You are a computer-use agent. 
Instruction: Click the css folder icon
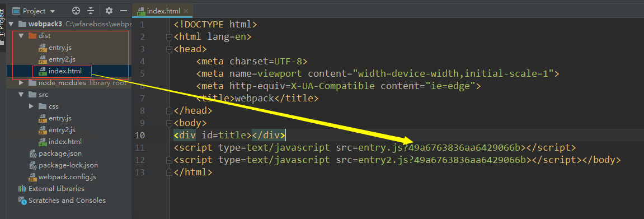(43, 106)
